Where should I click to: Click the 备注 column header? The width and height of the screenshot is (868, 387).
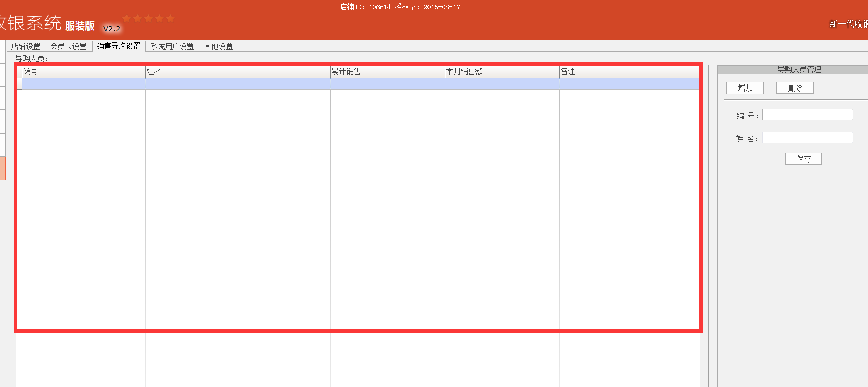(628, 72)
